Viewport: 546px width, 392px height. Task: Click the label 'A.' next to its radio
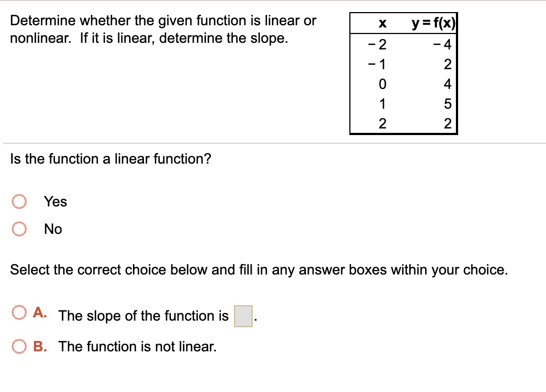click(x=40, y=312)
